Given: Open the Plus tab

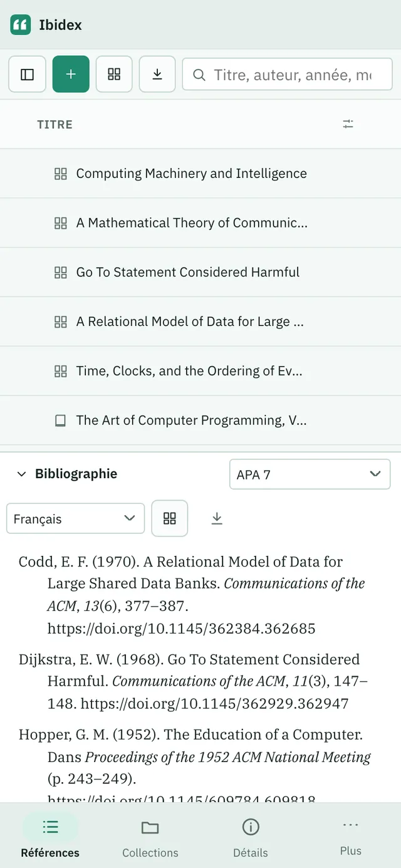Looking at the screenshot, I should [351, 837].
